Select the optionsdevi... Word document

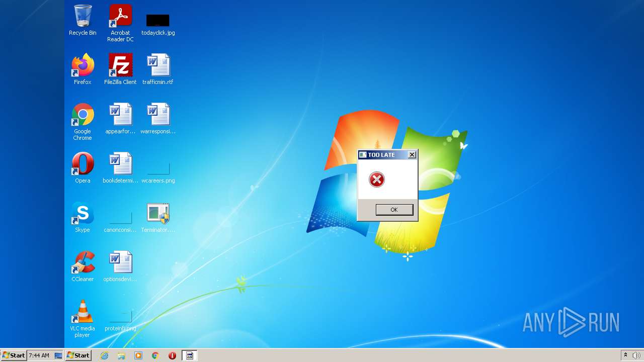[120, 266]
